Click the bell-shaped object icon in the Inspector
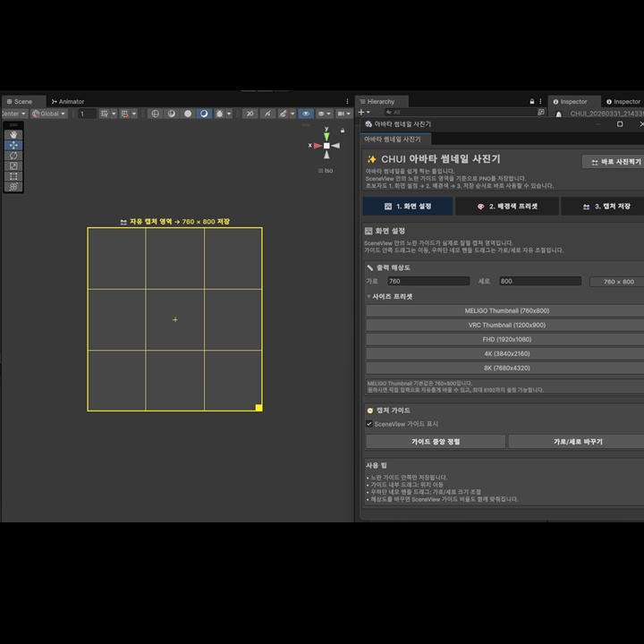 point(559,114)
